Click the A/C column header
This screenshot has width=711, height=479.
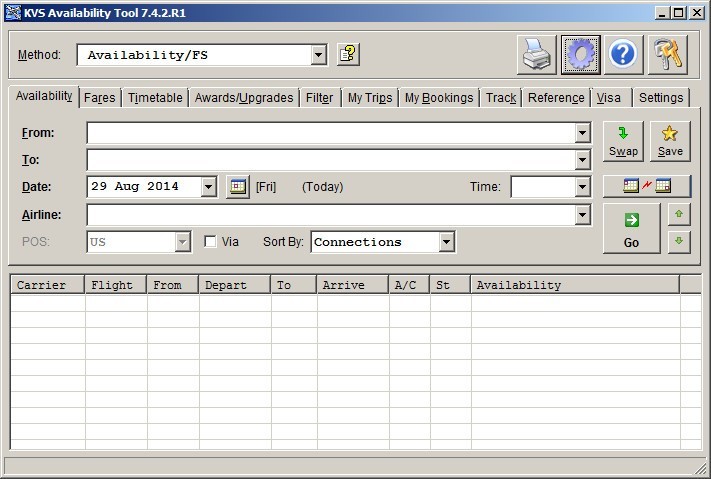point(409,285)
